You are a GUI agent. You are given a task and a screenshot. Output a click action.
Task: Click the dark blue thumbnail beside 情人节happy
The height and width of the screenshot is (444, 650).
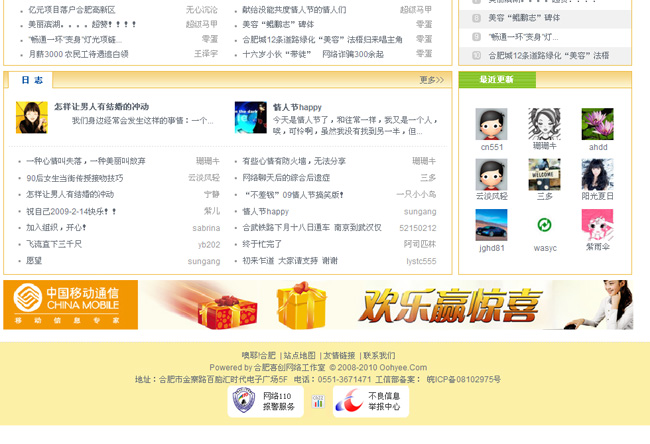250,118
